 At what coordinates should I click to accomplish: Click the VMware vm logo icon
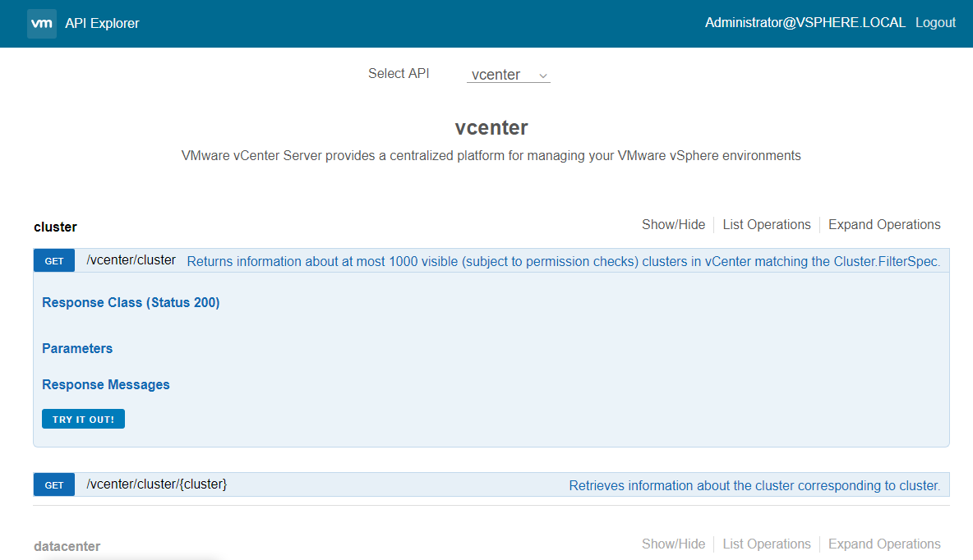click(42, 24)
